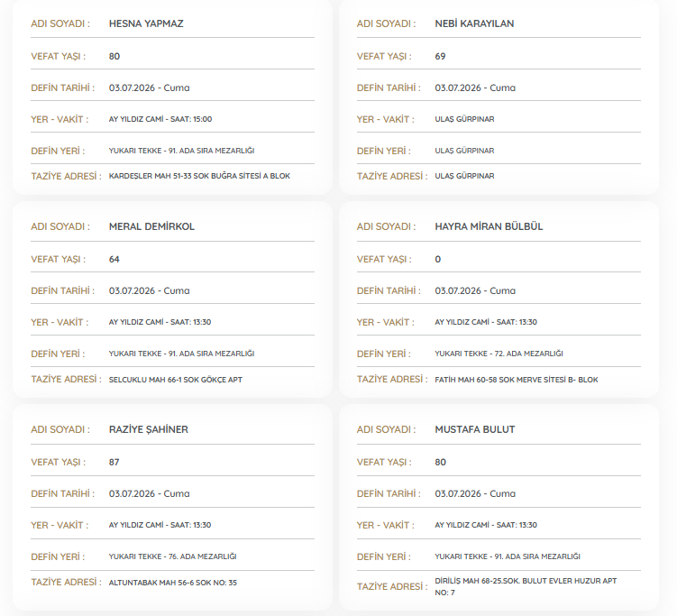Click the name HESNA YAPMAZ
The width and height of the screenshot is (677, 616).
click(146, 23)
